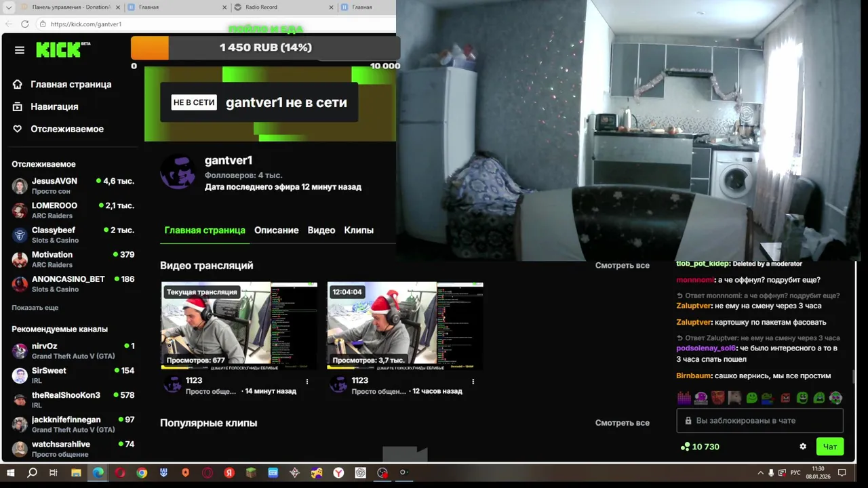Image resolution: width=868 pixels, height=488 pixels.
Task: Expand followed list with Показать еще
Action: [x=35, y=308]
